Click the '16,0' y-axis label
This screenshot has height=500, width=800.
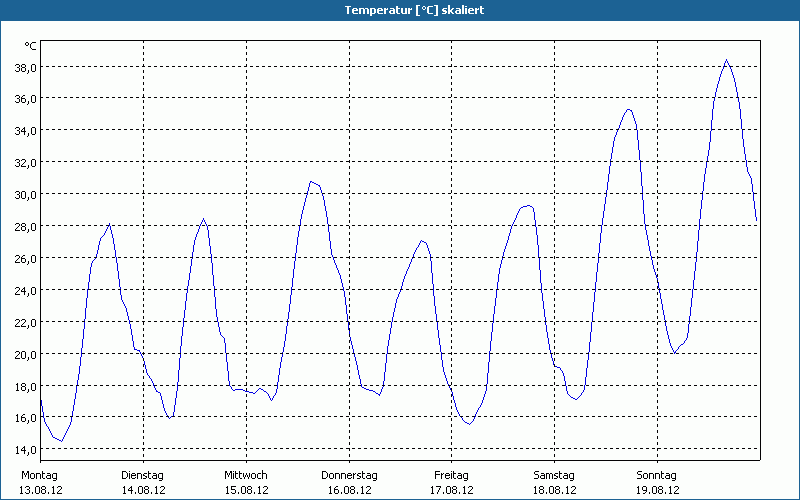pos(26,418)
